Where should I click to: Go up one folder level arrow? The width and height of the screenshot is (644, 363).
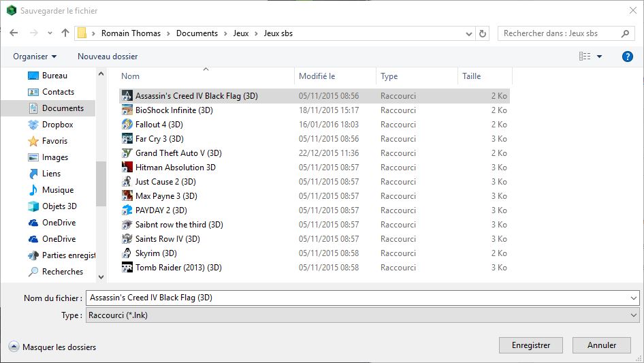pyautogui.click(x=65, y=33)
